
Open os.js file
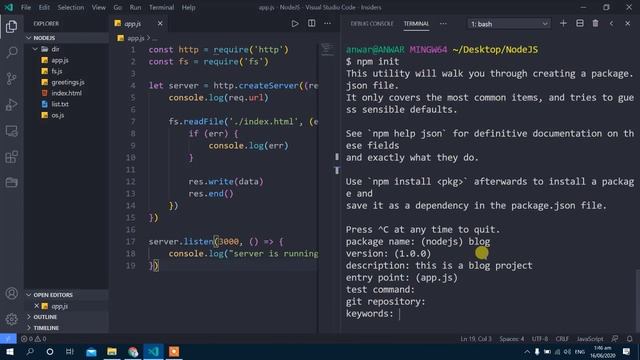pyautogui.click(x=67, y=115)
